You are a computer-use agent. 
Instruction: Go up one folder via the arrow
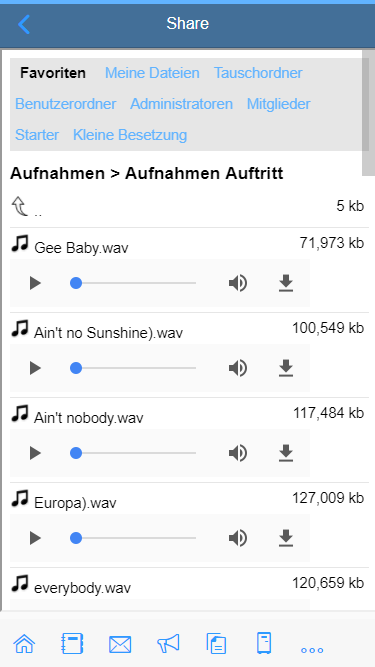pyautogui.click(x=20, y=206)
